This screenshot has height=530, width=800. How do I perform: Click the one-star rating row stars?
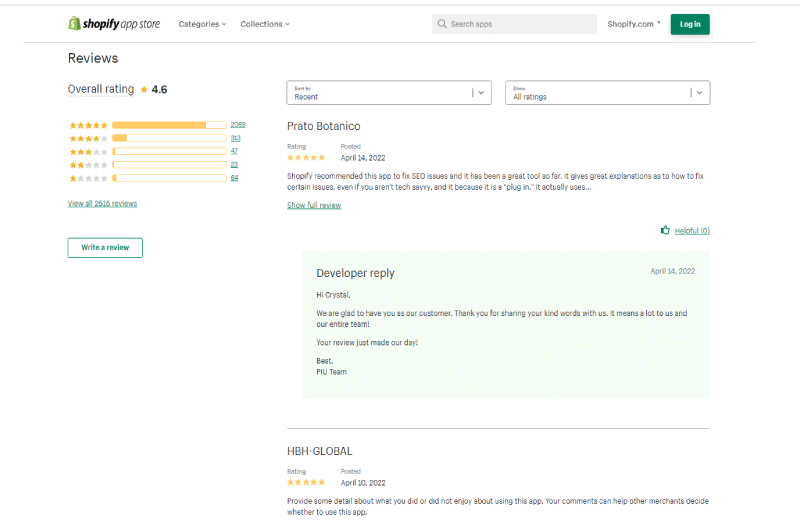pyautogui.click(x=88, y=179)
